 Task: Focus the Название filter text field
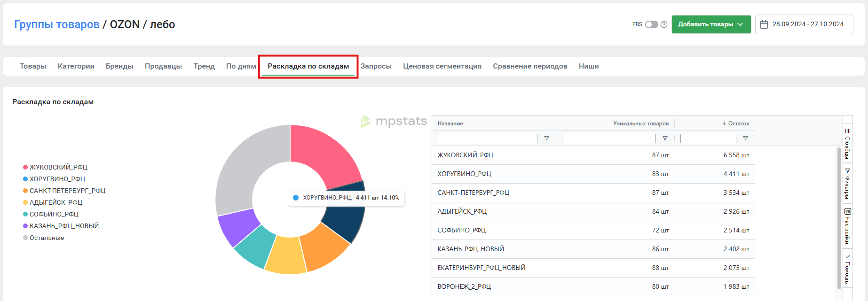pos(487,139)
